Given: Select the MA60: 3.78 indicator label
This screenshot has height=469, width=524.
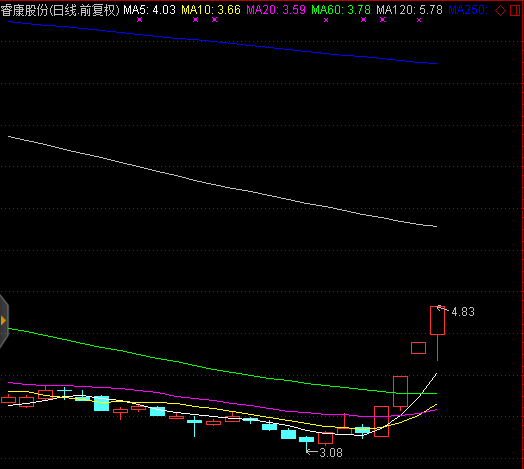Looking at the screenshot, I should click(x=341, y=10).
